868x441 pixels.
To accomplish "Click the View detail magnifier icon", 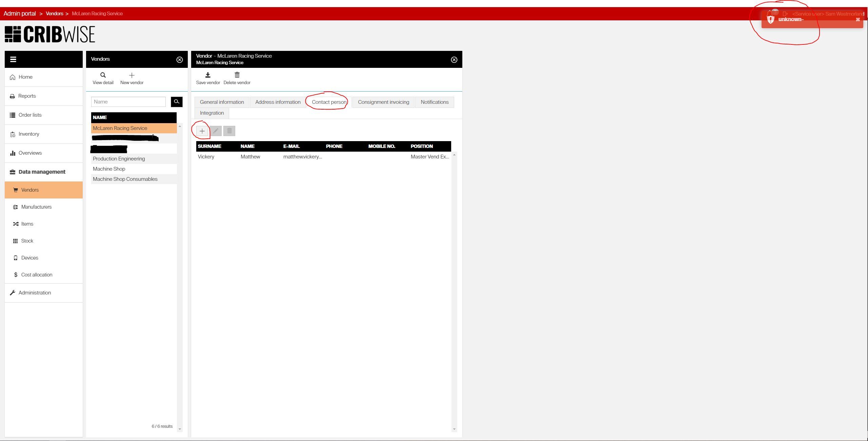I will (103, 75).
